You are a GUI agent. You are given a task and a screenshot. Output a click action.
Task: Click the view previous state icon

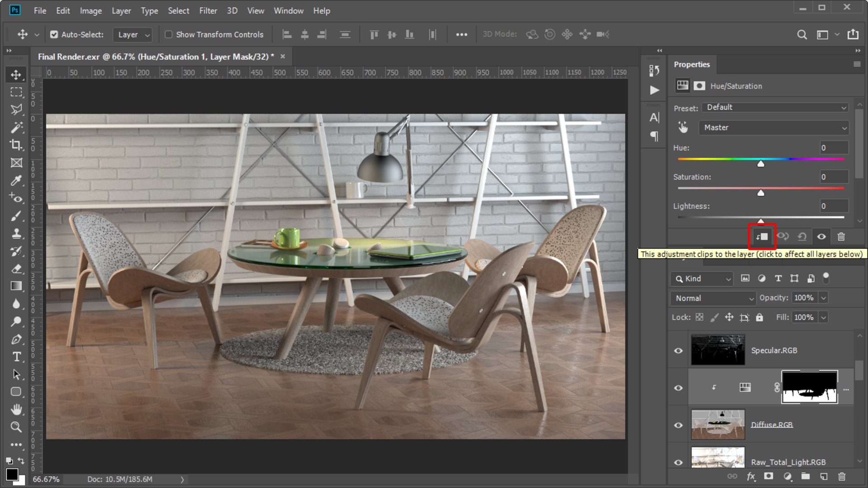point(783,236)
